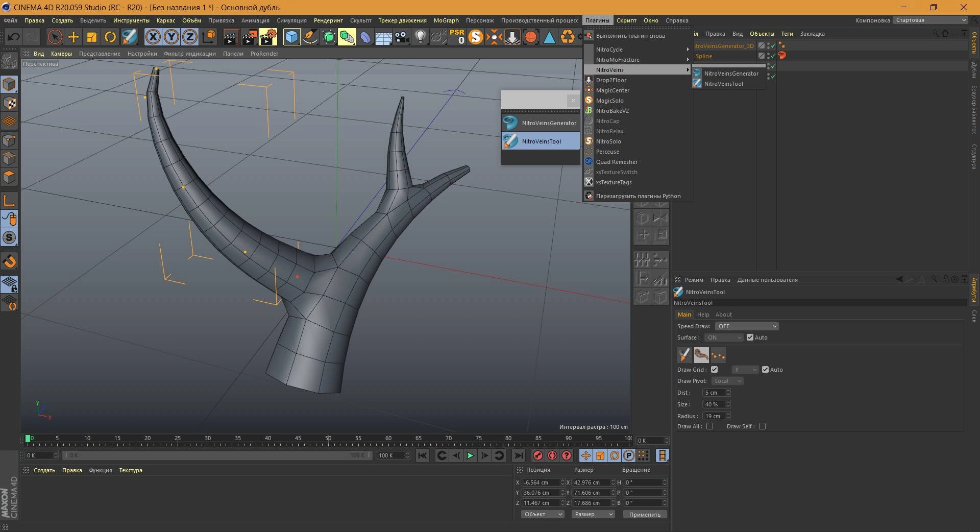Click the Record Active Objects button

538,455
